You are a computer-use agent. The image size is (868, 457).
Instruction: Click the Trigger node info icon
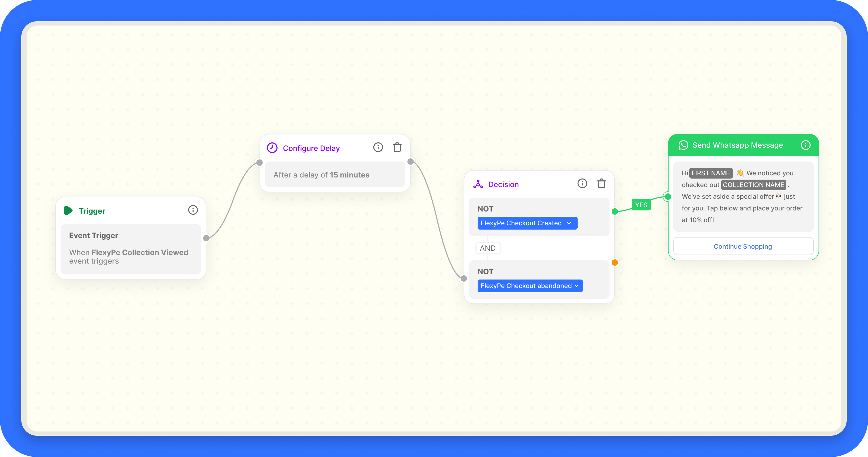tap(193, 210)
